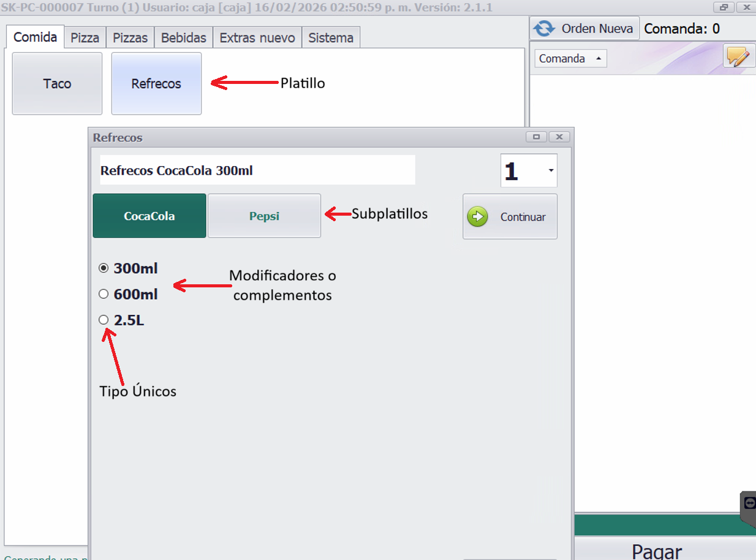
Task: Open the quantity dropdown showing 1
Action: click(x=551, y=170)
